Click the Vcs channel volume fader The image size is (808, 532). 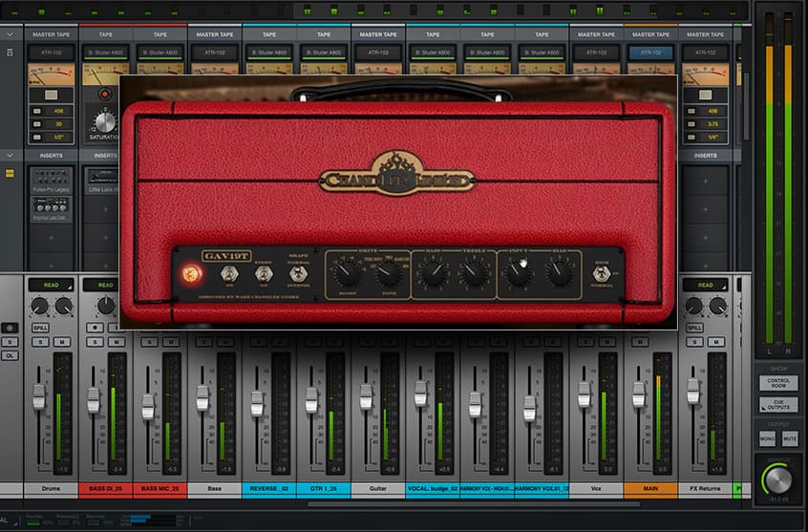pyautogui.click(x=584, y=394)
